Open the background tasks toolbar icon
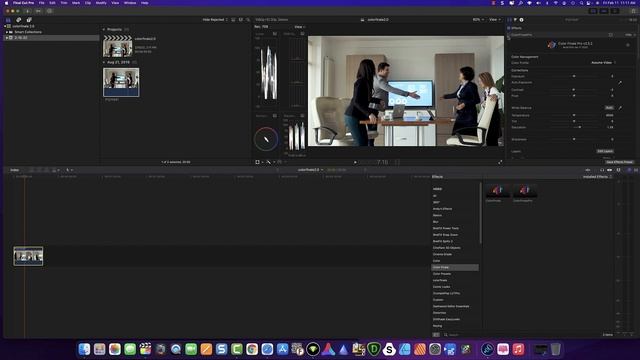The height and width of the screenshot is (360, 640). 49,11
